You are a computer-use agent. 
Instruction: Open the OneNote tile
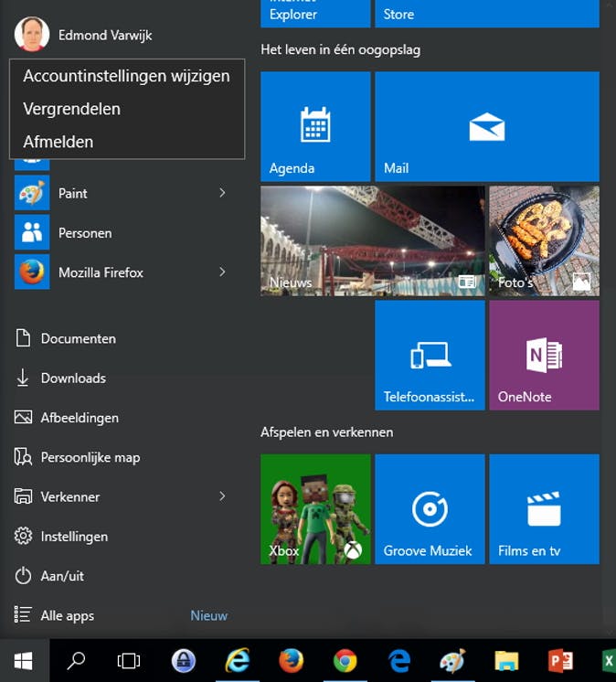point(545,356)
